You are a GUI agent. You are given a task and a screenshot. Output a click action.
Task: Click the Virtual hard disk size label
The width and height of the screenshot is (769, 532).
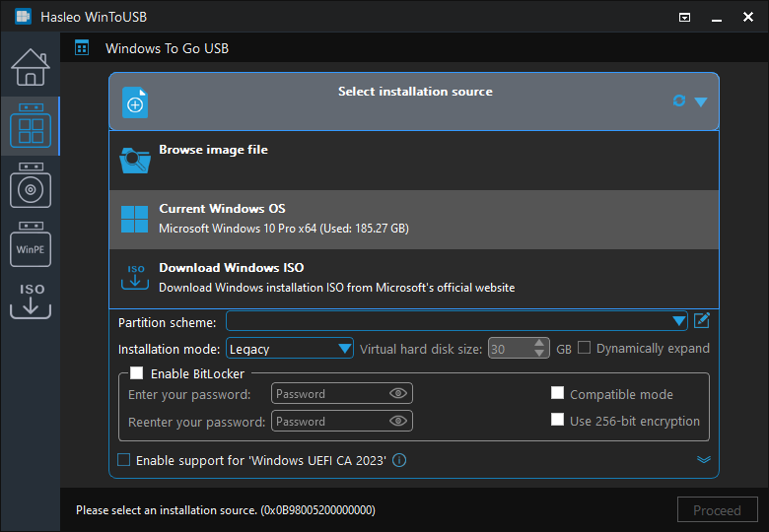tap(421, 349)
